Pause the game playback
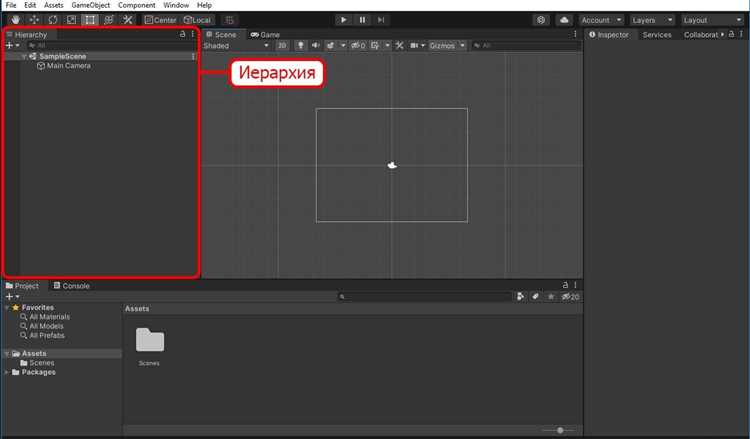This screenshot has width=750, height=439. coord(362,20)
